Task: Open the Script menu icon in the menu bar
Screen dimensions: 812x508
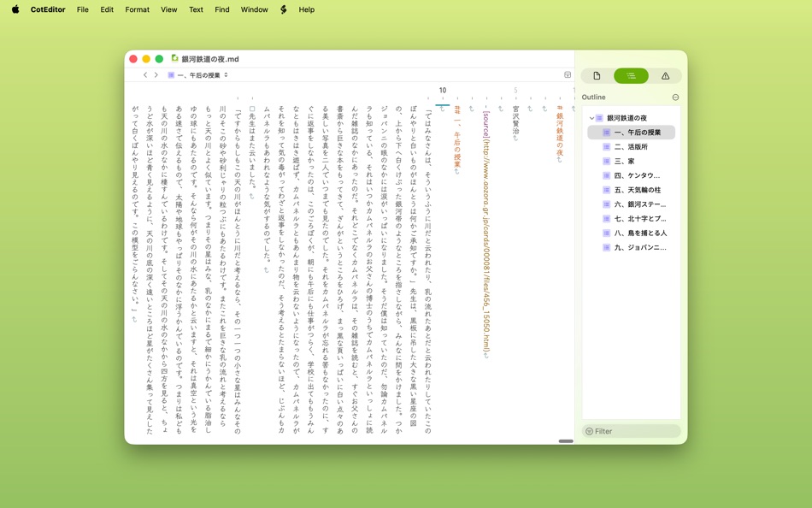Action: [283, 9]
